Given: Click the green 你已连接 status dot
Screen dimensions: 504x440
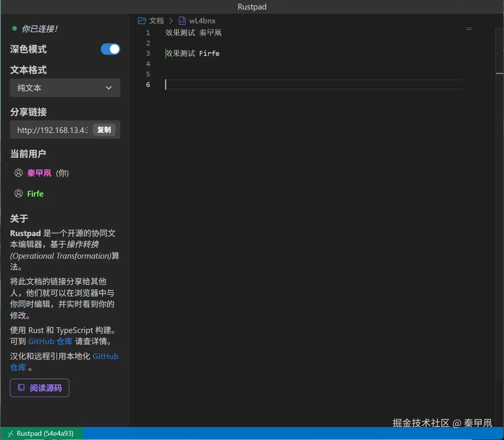Looking at the screenshot, I should 15,28.
